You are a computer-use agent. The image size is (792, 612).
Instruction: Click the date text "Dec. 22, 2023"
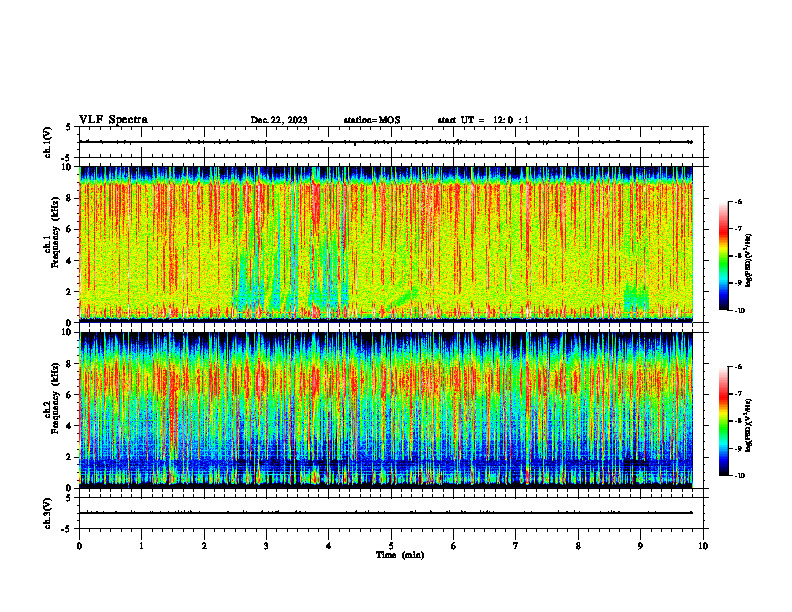point(279,120)
